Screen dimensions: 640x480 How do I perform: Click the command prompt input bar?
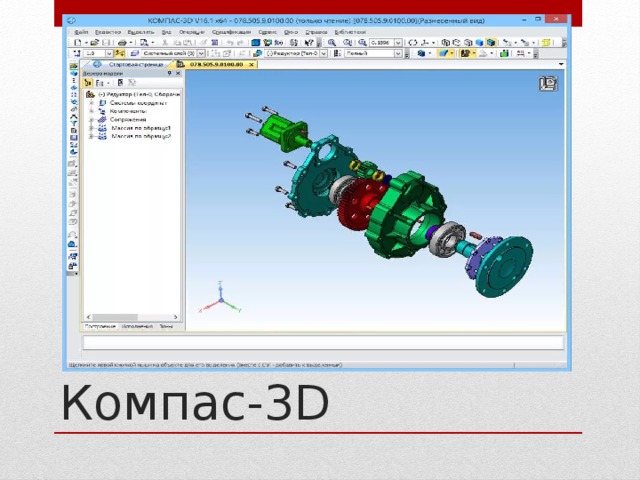coord(323,343)
